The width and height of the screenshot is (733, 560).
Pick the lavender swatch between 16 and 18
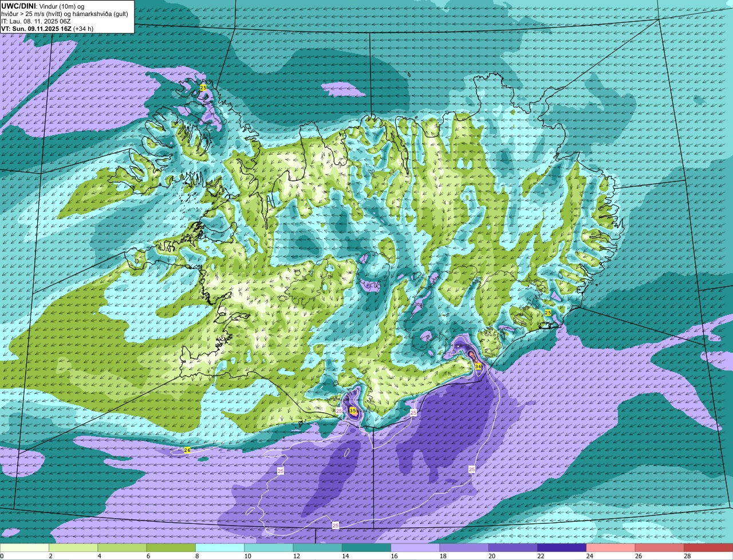[x=415, y=548]
